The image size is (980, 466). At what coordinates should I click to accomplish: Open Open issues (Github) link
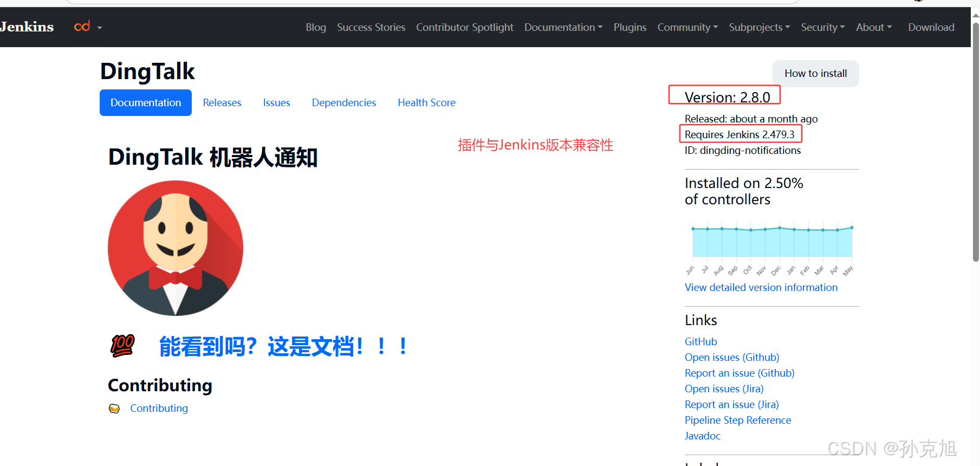pos(732,357)
